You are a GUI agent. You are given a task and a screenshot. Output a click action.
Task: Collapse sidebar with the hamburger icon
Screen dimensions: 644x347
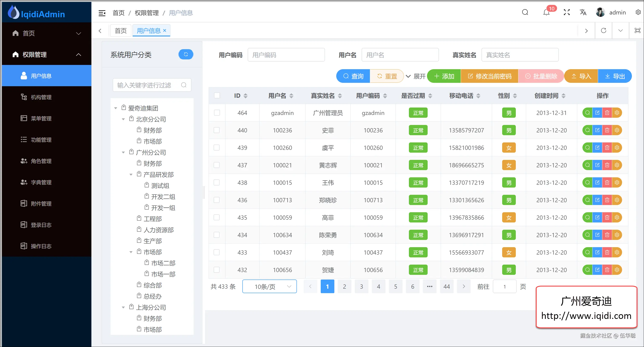(x=102, y=13)
